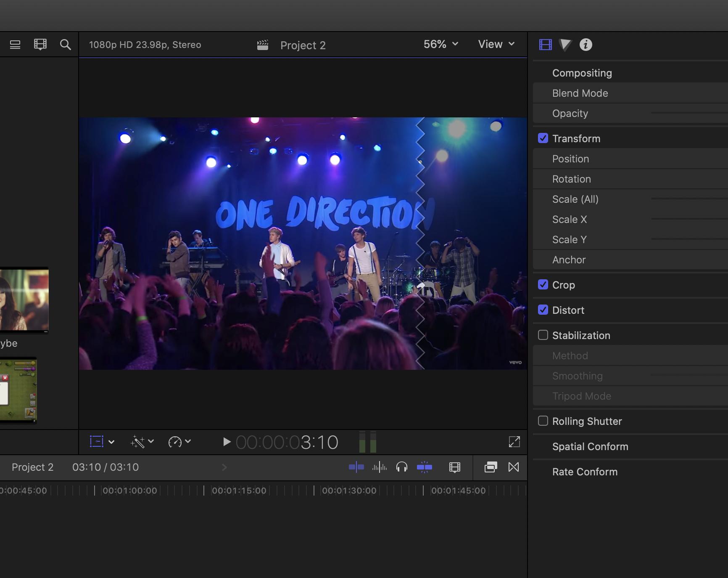Screen dimensions: 728x578
Task: Click the Project 2 clapperboard icon
Action: [x=263, y=45]
